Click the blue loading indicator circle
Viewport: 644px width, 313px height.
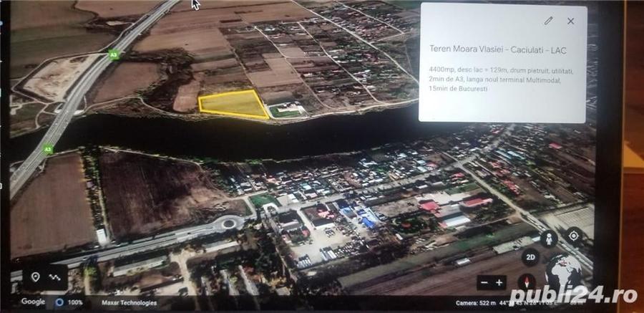click(59, 302)
